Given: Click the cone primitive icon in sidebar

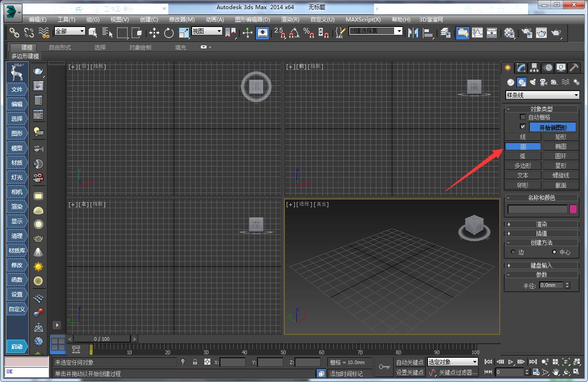Looking at the screenshot, I should click(x=38, y=252).
